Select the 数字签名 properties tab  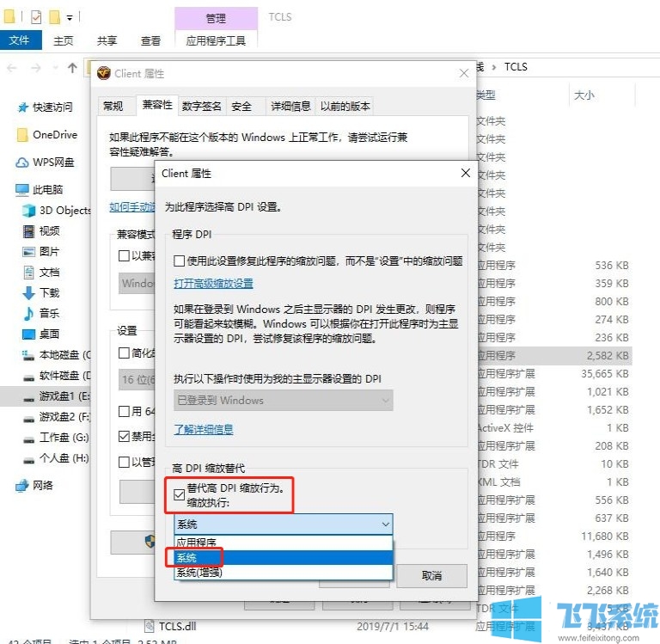[202, 106]
